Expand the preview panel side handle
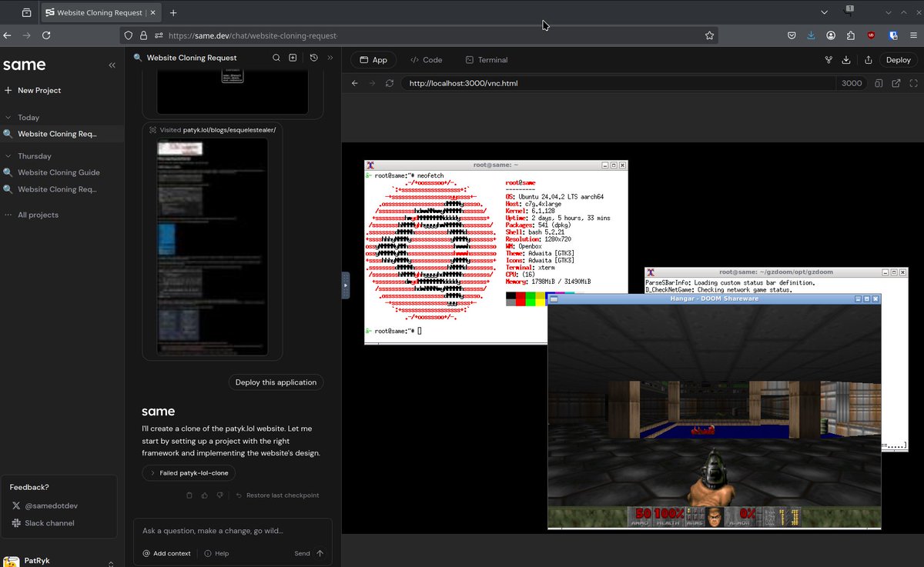Image resolution: width=924 pixels, height=567 pixels. tap(346, 285)
